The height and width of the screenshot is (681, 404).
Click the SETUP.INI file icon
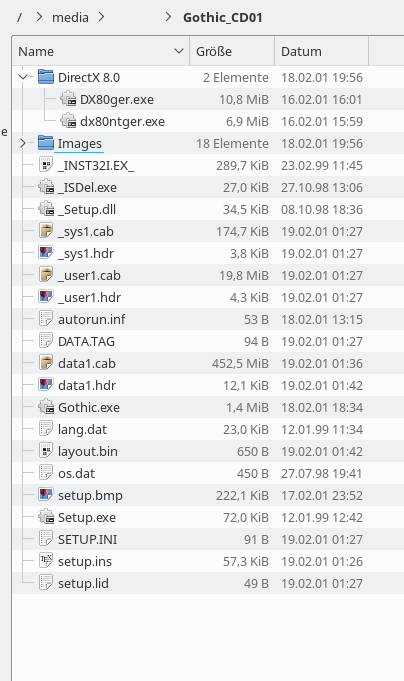[x=46, y=539]
